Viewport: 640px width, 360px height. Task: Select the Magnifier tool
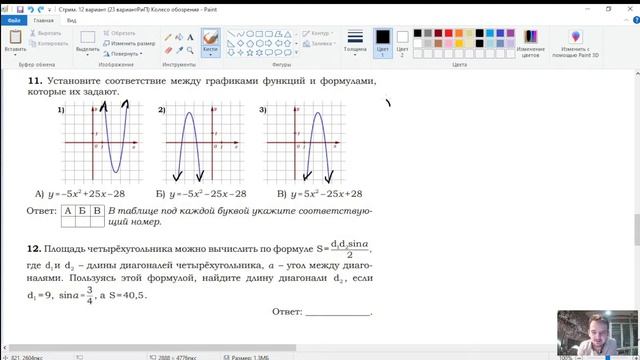pyautogui.click(x=190, y=50)
